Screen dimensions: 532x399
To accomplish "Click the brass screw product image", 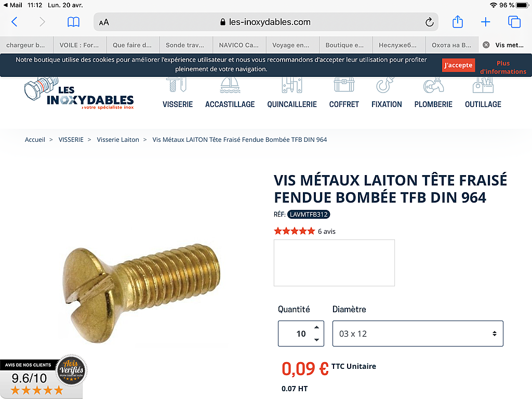I will (x=142, y=293).
